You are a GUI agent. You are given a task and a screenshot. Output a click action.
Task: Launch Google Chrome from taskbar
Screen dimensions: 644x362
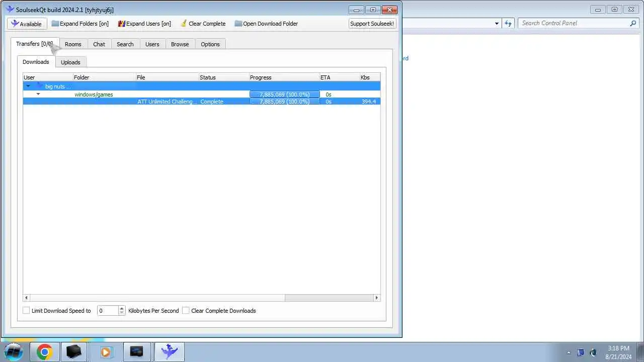pos(44,352)
